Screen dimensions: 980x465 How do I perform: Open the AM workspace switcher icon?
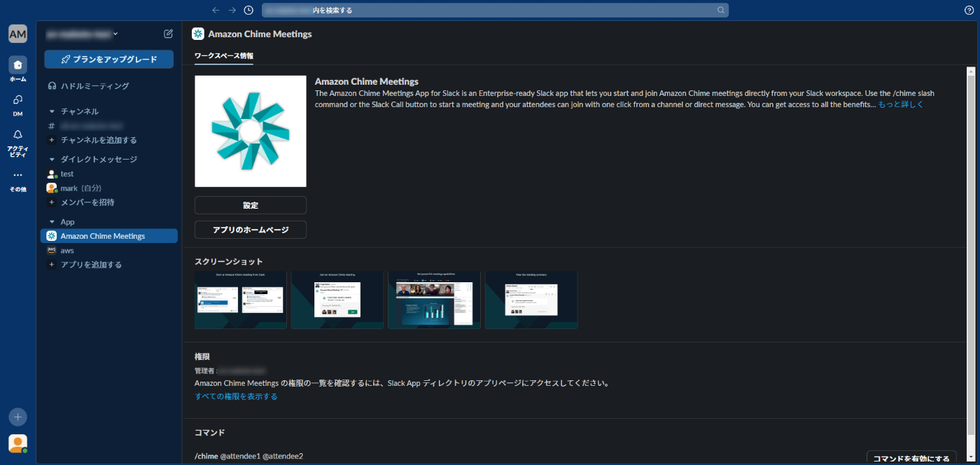[x=17, y=34]
